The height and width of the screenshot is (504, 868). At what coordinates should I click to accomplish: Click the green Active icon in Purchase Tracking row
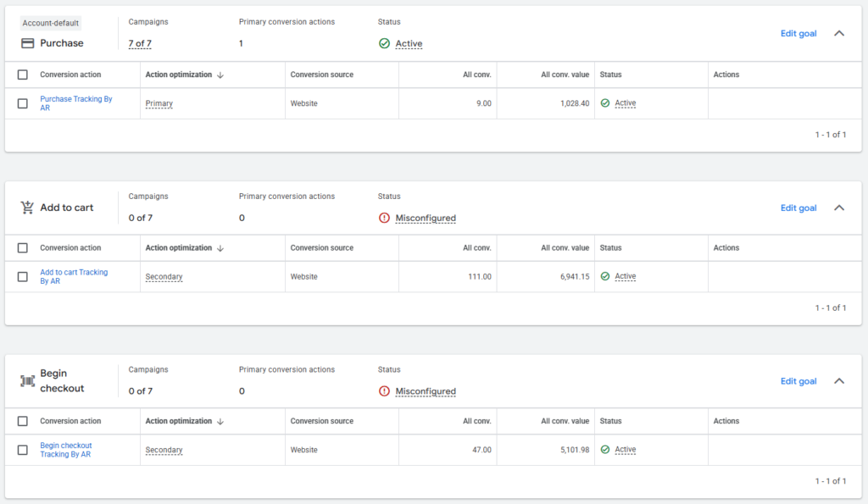click(605, 102)
